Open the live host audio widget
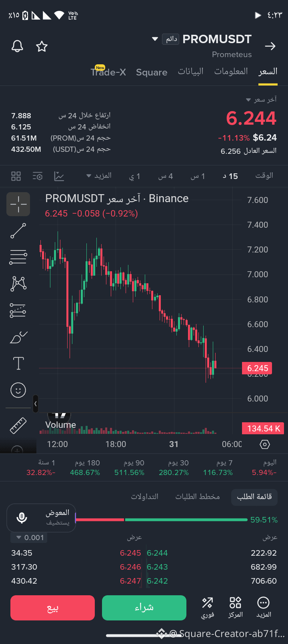This screenshot has width=288, height=644. click(41, 518)
